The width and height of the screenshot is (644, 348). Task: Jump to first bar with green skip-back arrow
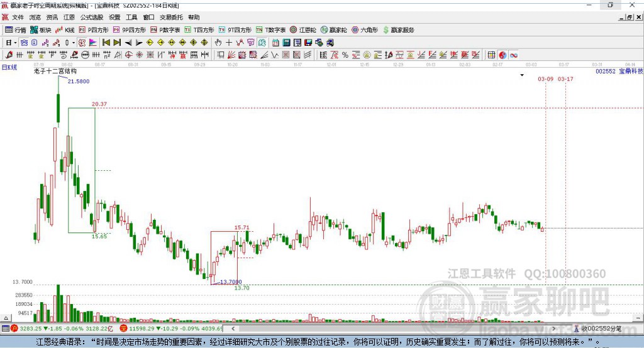tap(106, 42)
